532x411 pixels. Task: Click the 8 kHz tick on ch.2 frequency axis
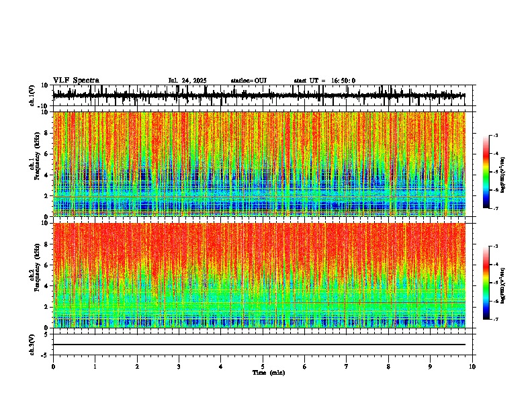click(x=46, y=244)
